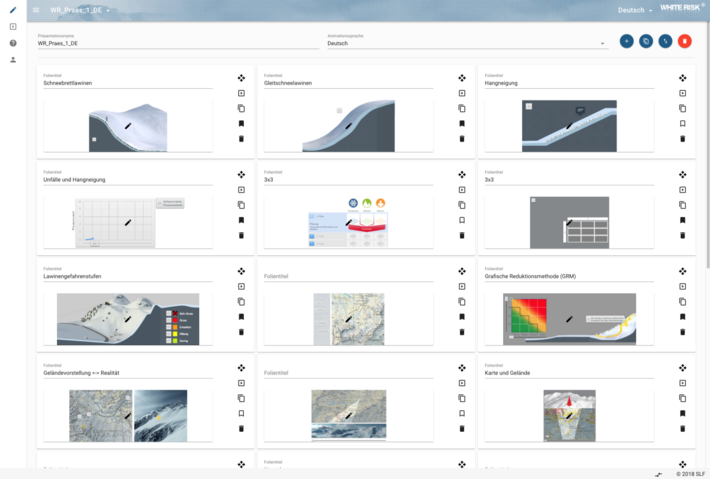Toggle the bookmark on the Schneebrettlawinen slide
The height and width of the screenshot is (479, 710).
click(x=241, y=124)
